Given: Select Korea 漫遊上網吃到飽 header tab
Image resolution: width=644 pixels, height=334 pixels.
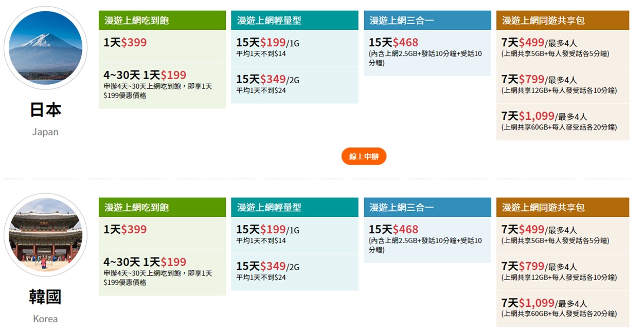Looking at the screenshot, I should click(162, 208).
